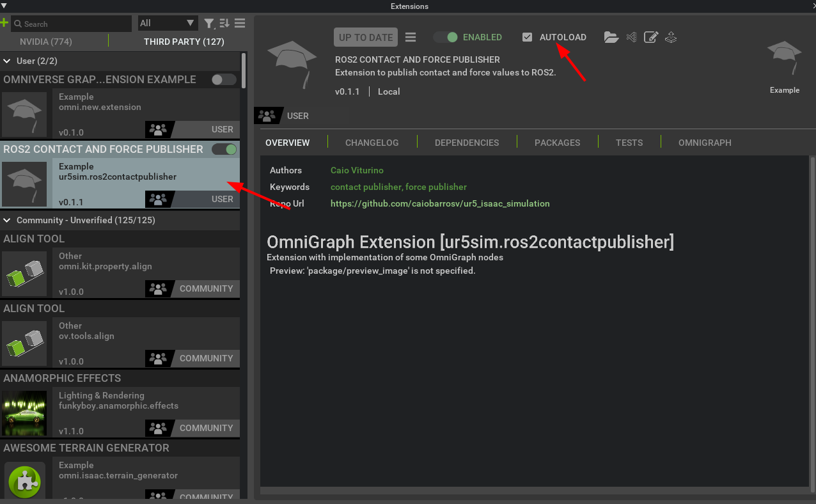Screen dimensions: 816x504
Task: Click people icon on funkyboy.anamorphic.effects row
Action: click(157, 428)
